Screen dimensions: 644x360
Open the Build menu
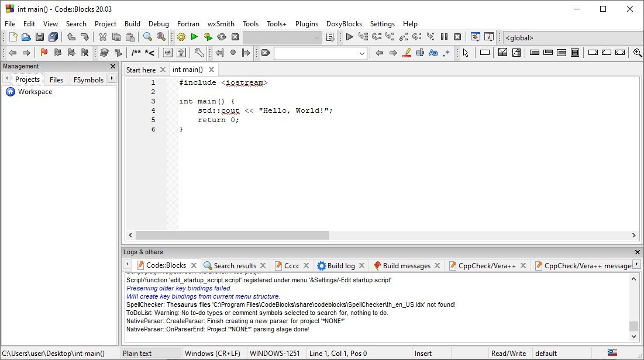(x=132, y=24)
